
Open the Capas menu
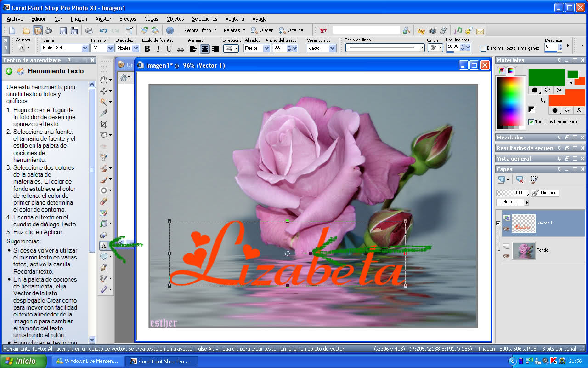tap(151, 19)
